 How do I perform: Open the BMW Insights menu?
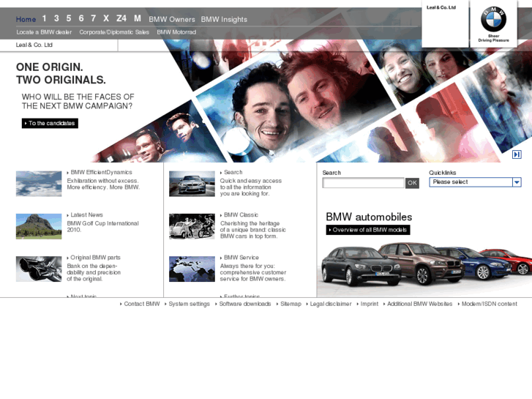point(224,19)
